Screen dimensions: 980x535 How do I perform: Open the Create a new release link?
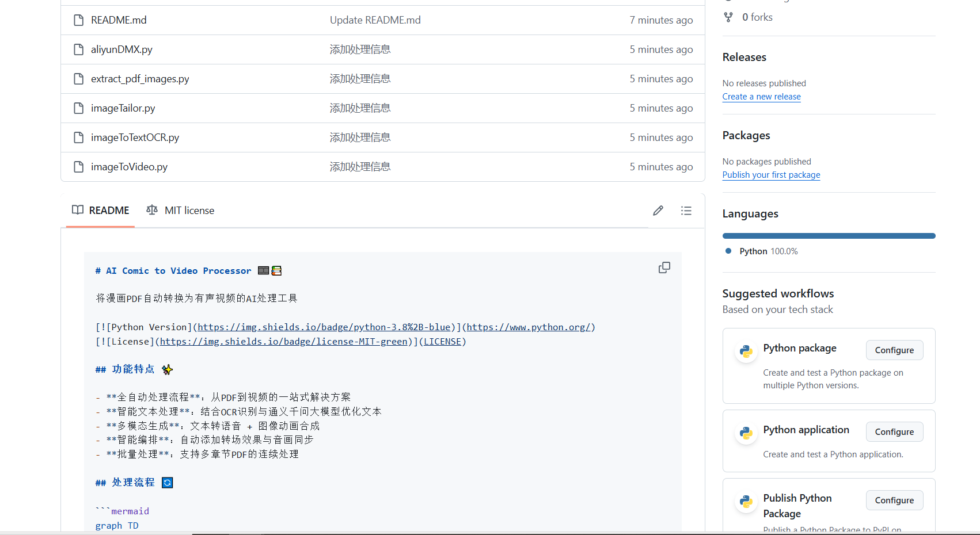pos(761,97)
